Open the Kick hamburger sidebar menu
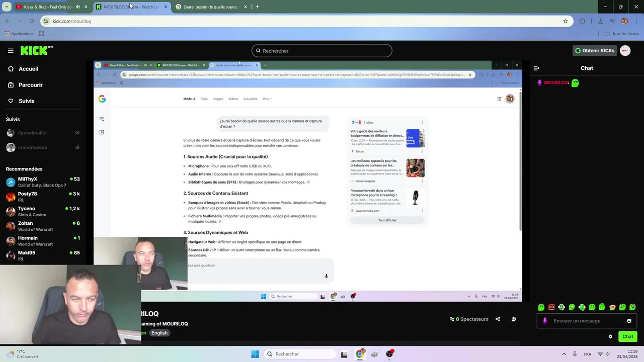This screenshot has height=362, width=644. coord(11,51)
